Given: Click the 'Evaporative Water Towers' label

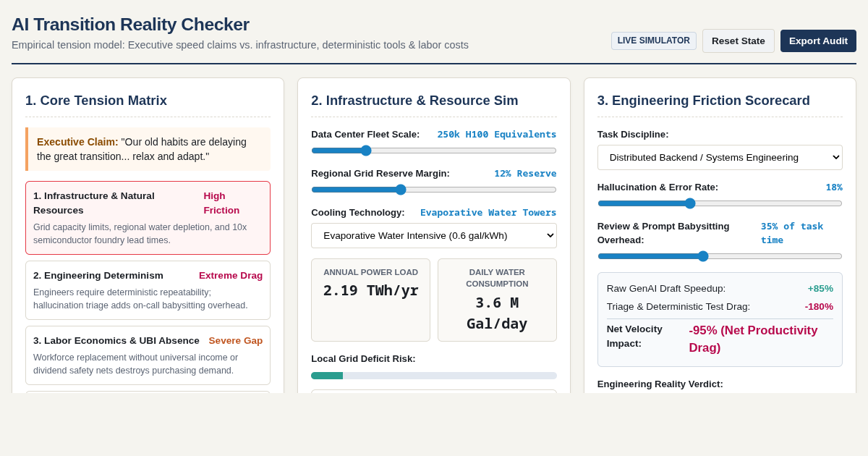Looking at the screenshot, I should [488, 212].
